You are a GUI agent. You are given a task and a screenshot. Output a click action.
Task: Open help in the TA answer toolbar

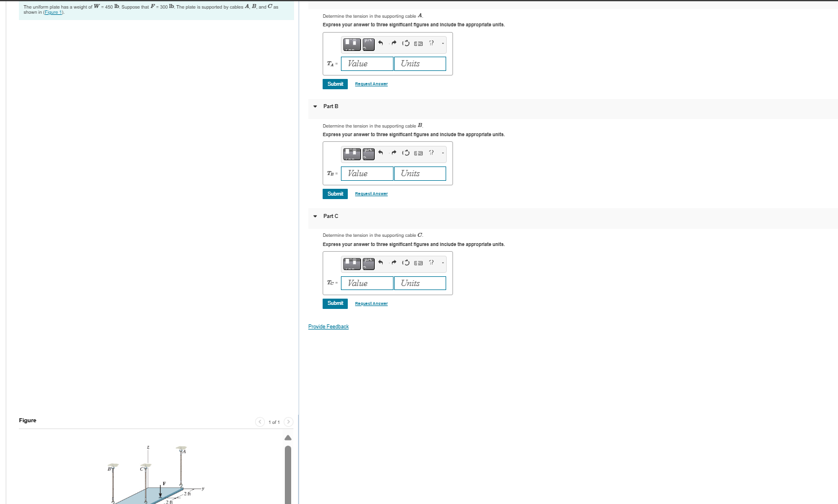[431, 43]
